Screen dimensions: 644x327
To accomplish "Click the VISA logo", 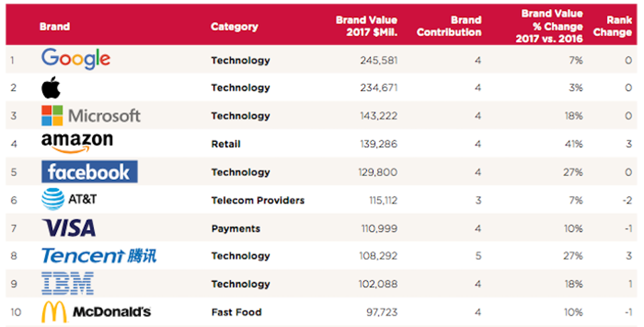I will coord(68,228).
